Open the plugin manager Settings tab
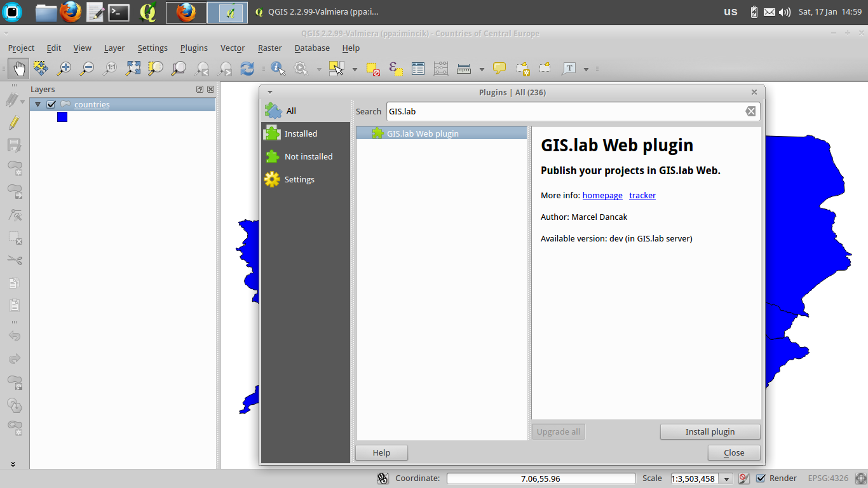This screenshot has height=488, width=868. coord(306,179)
